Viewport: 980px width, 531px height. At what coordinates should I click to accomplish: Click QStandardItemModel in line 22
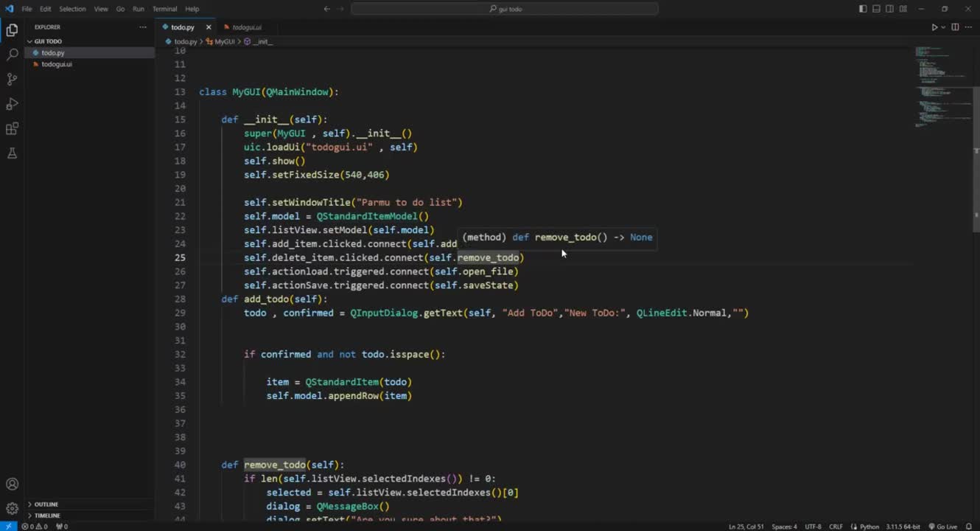(367, 216)
